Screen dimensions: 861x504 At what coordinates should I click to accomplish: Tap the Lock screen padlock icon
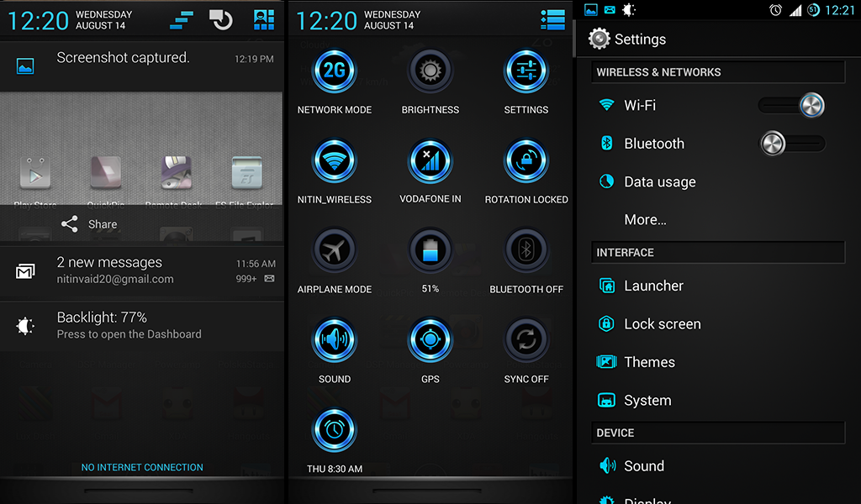[x=607, y=323]
